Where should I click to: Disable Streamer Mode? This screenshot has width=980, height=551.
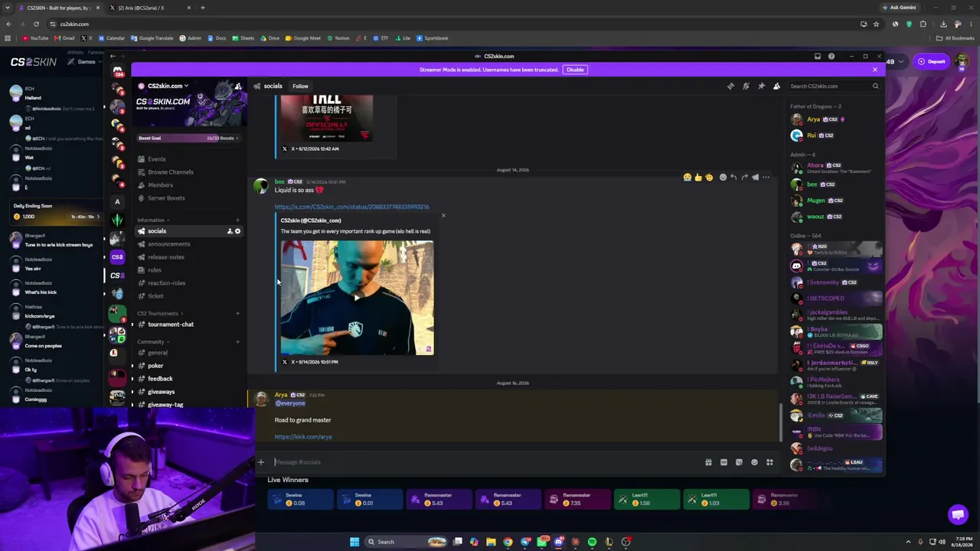click(575, 70)
